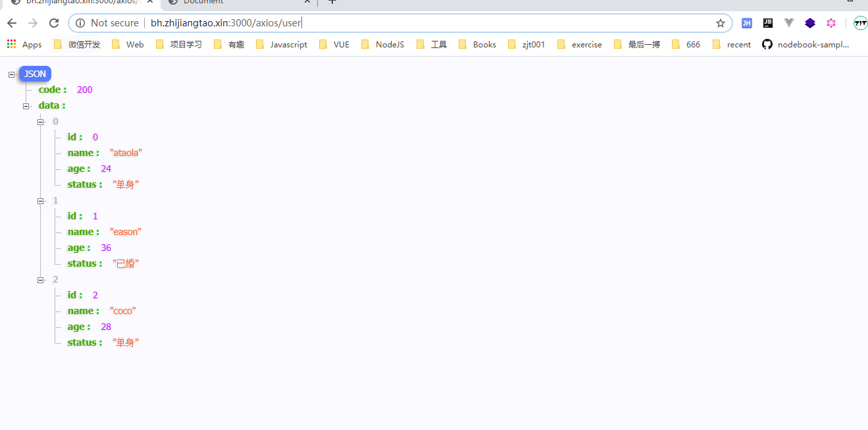Open the NodeJS bookmark folder
Viewport: 868px width, 430px height.
[382, 44]
